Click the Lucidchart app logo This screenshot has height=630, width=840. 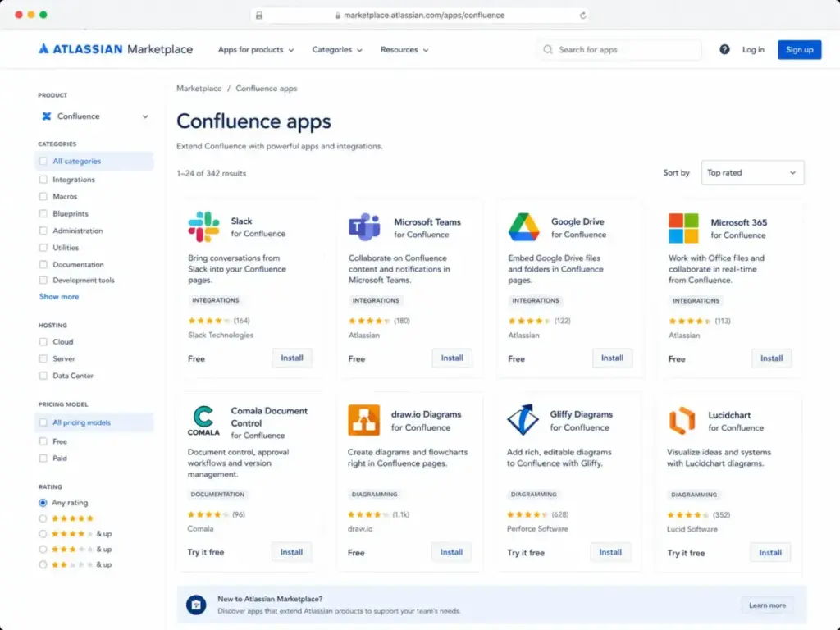tap(682, 421)
